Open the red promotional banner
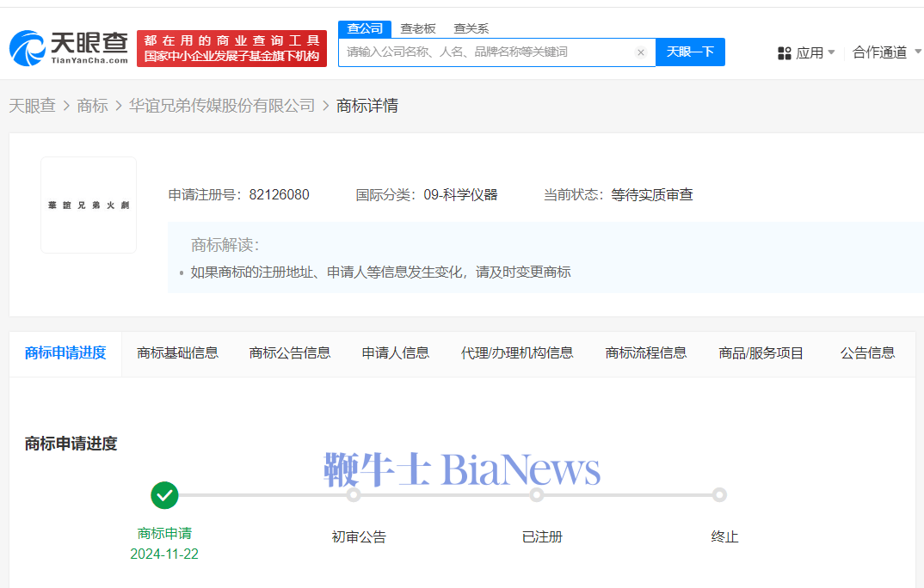 (x=231, y=48)
